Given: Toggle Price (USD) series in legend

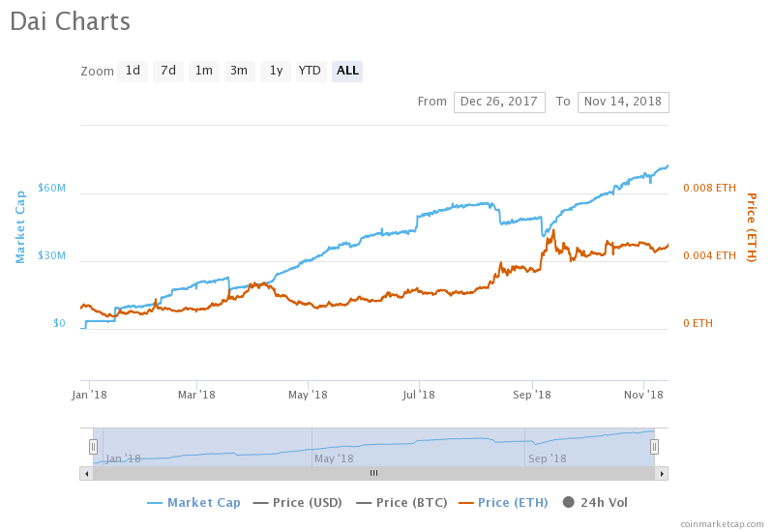Looking at the screenshot, I should pos(297,502).
